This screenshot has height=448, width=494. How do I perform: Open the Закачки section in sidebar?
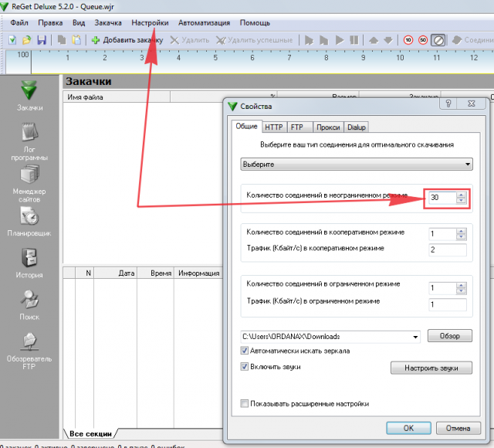29,92
